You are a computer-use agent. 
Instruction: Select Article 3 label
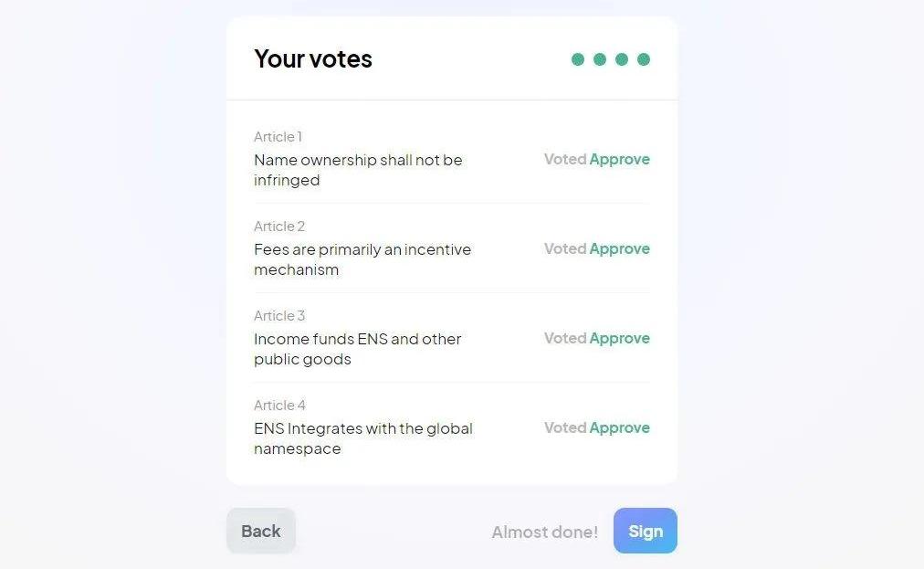(279, 316)
